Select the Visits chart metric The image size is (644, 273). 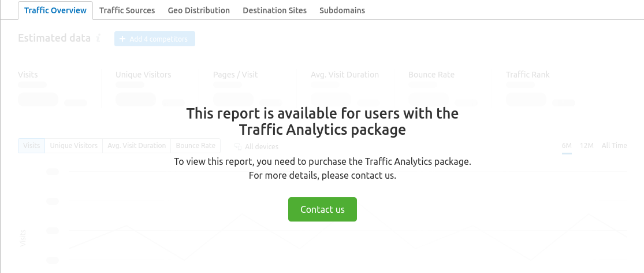[32, 146]
